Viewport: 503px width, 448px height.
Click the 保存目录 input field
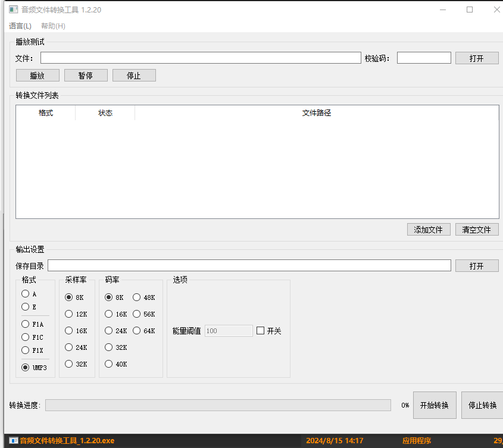[249, 265]
